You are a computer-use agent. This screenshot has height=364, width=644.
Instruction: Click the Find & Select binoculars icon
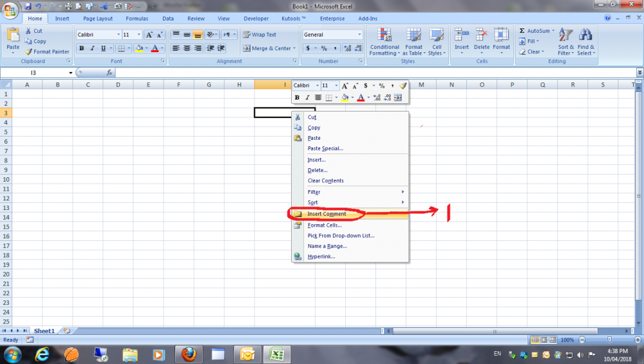pyautogui.click(x=585, y=35)
